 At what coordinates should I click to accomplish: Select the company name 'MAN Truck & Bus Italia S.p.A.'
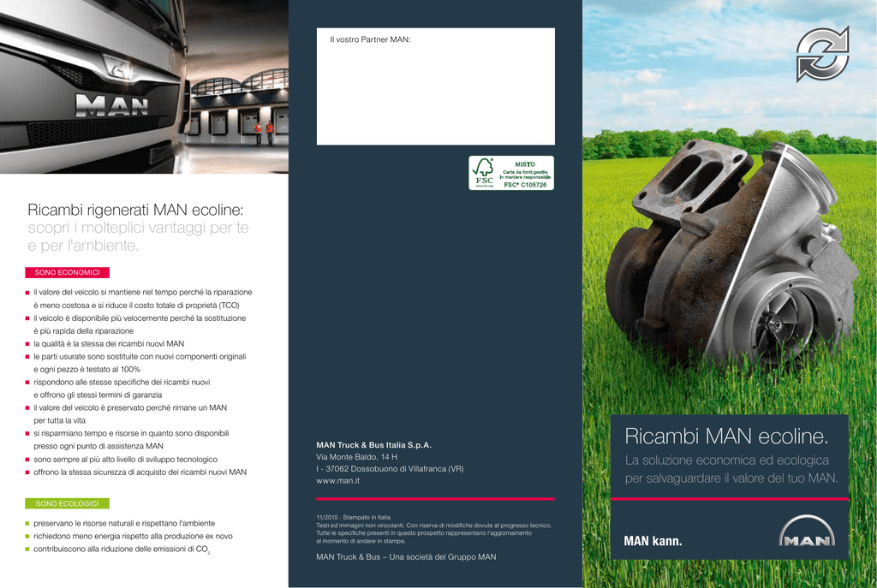click(x=373, y=445)
